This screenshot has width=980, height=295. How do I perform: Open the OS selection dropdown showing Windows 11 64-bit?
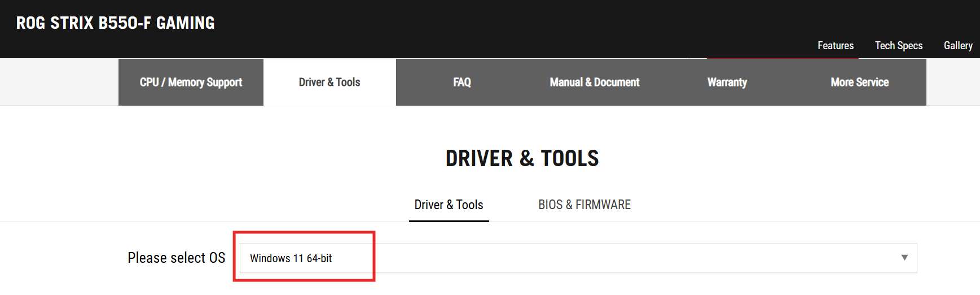pos(578,258)
